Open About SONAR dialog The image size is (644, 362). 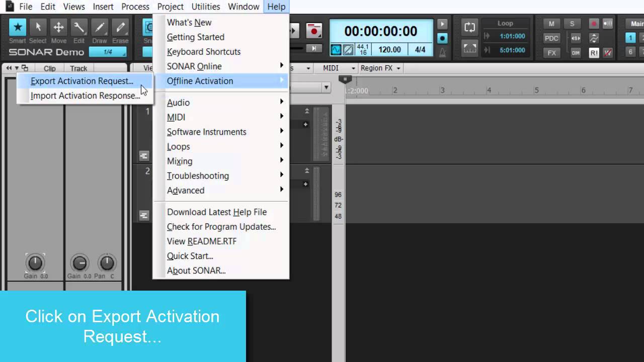[221, 270]
